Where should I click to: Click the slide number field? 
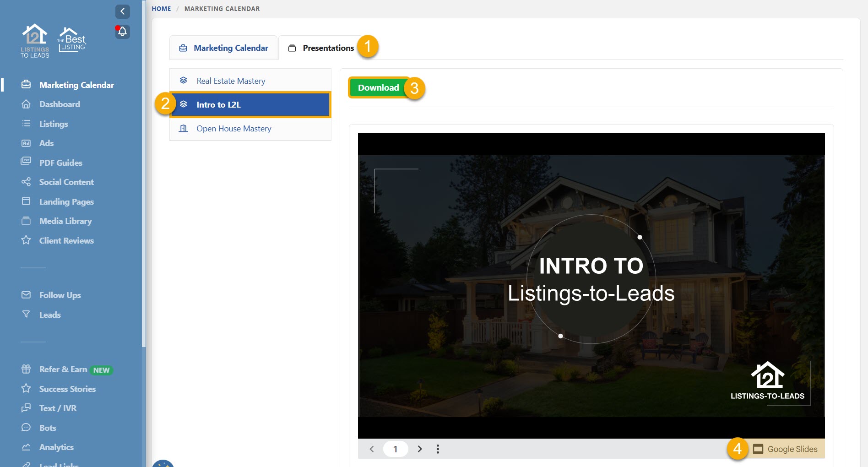(x=396, y=449)
